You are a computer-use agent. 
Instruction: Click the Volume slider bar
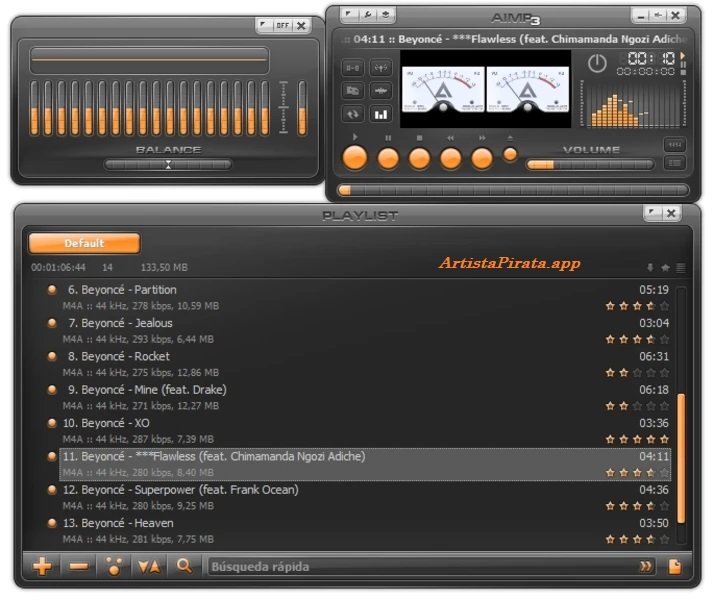click(590, 164)
